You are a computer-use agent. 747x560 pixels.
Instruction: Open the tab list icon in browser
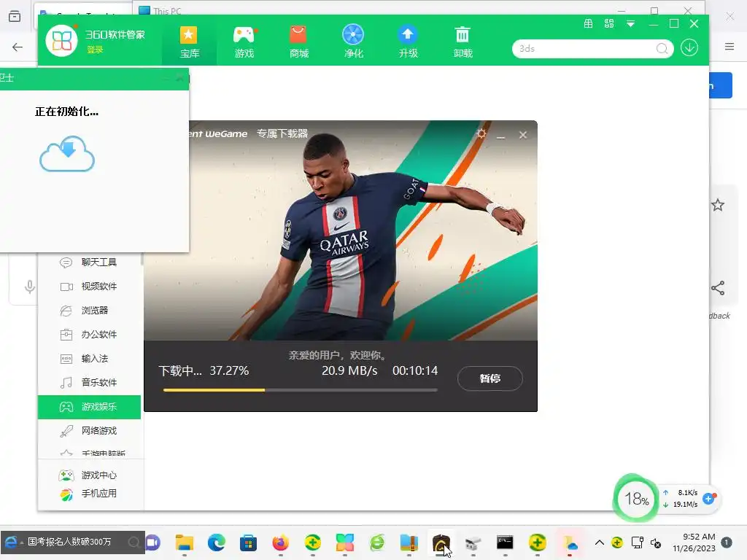tap(15, 17)
